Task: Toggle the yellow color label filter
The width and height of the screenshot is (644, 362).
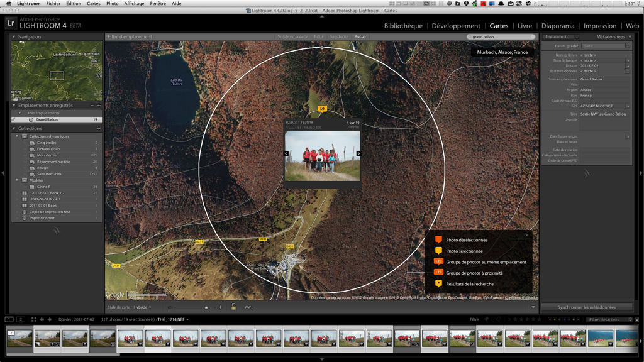Action: coord(555,319)
